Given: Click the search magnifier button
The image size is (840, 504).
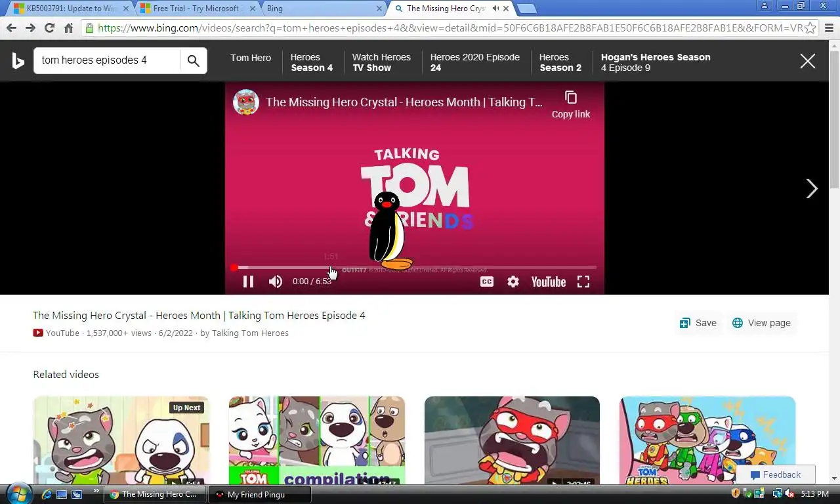Looking at the screenshot, I should pyautogui.click(x=193, y=60).
